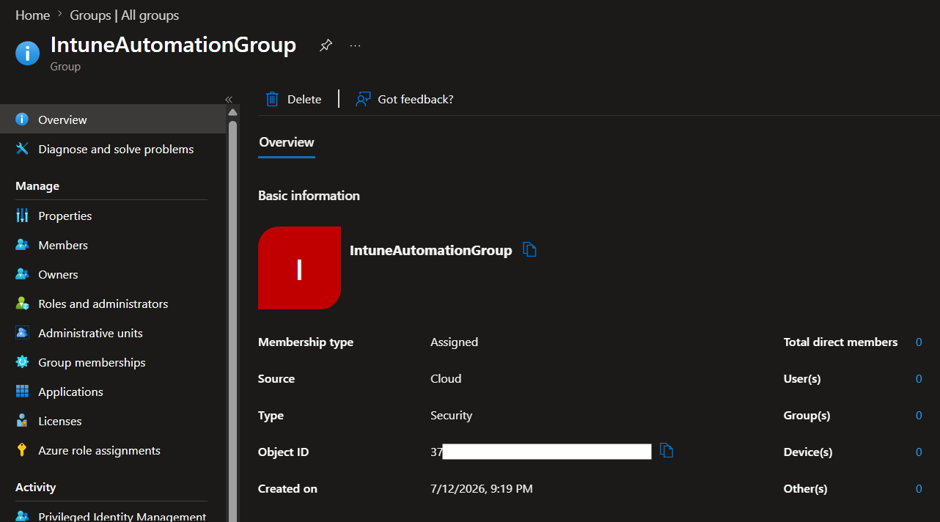Viewport: 940px width, 522px height.
Task: Click the "Basic information" heading
Action: click(309, 196)
